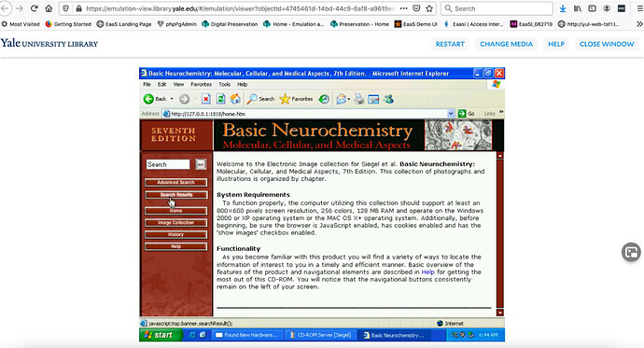
Task: Click the Firefox back arrow
Action: tap(5, 8)
